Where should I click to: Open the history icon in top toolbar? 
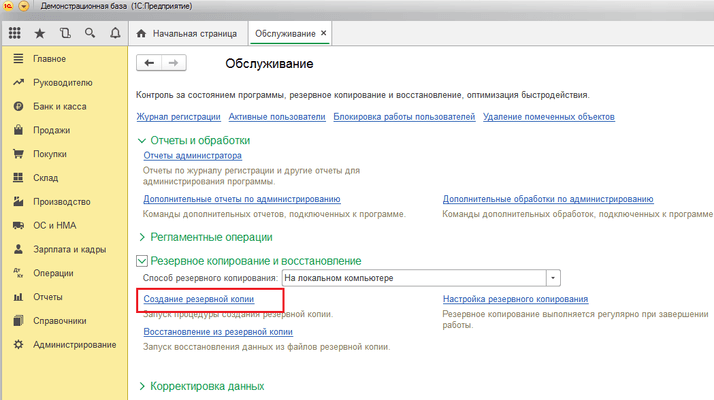pos(65,33)
